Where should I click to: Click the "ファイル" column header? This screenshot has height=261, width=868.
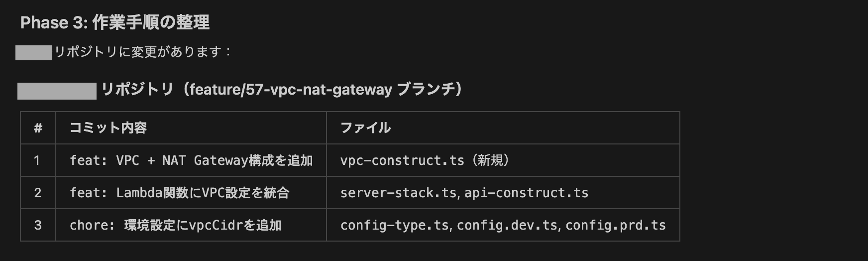[365, 128]
